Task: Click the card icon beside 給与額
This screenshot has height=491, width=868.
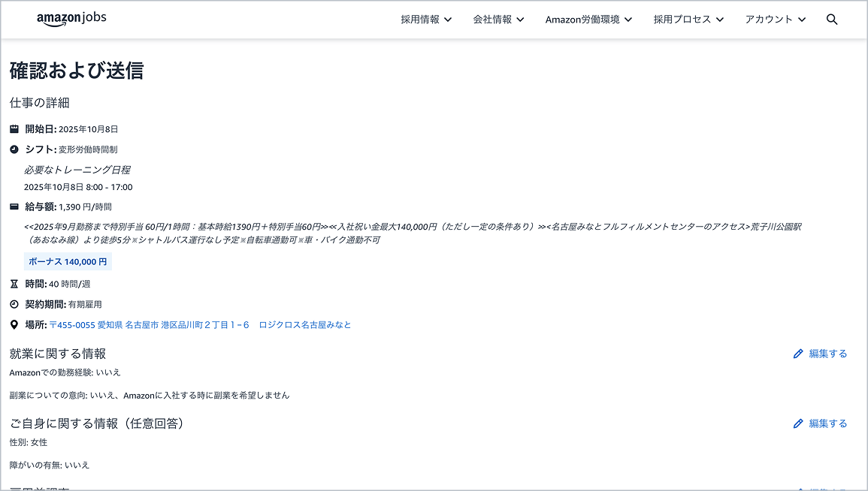Action: [14, 206]
